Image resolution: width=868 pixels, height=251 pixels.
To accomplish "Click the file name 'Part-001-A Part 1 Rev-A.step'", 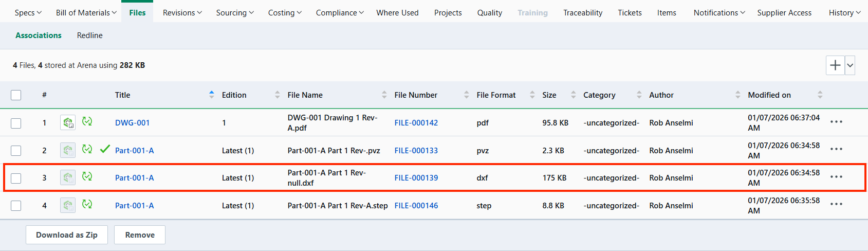I will [338, 205].
